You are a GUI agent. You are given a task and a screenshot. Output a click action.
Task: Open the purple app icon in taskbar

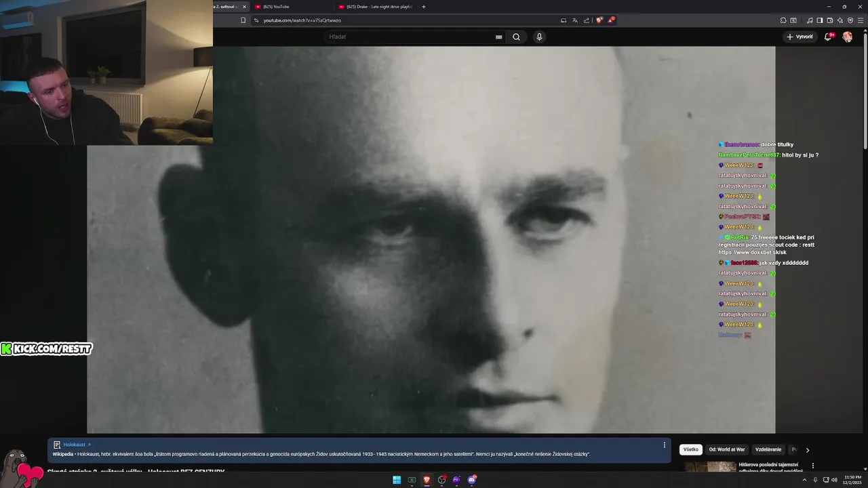tap(456, 480)
